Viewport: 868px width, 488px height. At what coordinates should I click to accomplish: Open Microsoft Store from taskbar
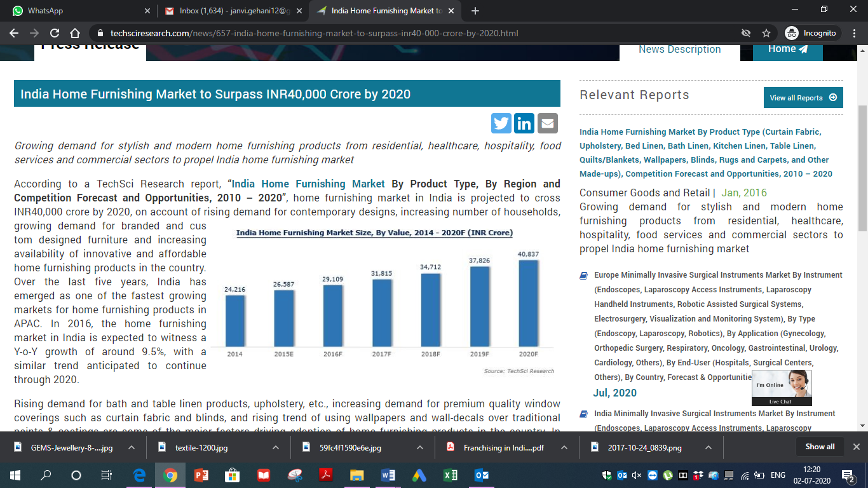[232, 475]
